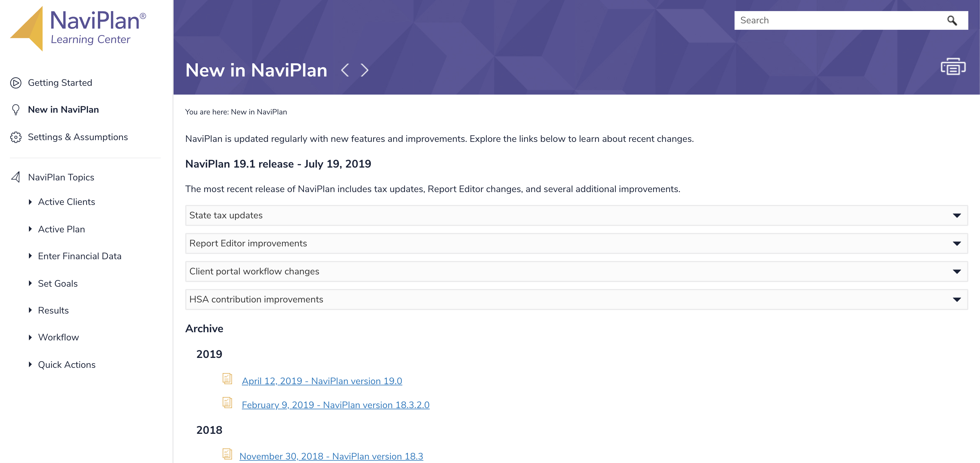Click the NaviPlan Learning Center logo
The height and width of the screenshot is (463, 980).
78,28
